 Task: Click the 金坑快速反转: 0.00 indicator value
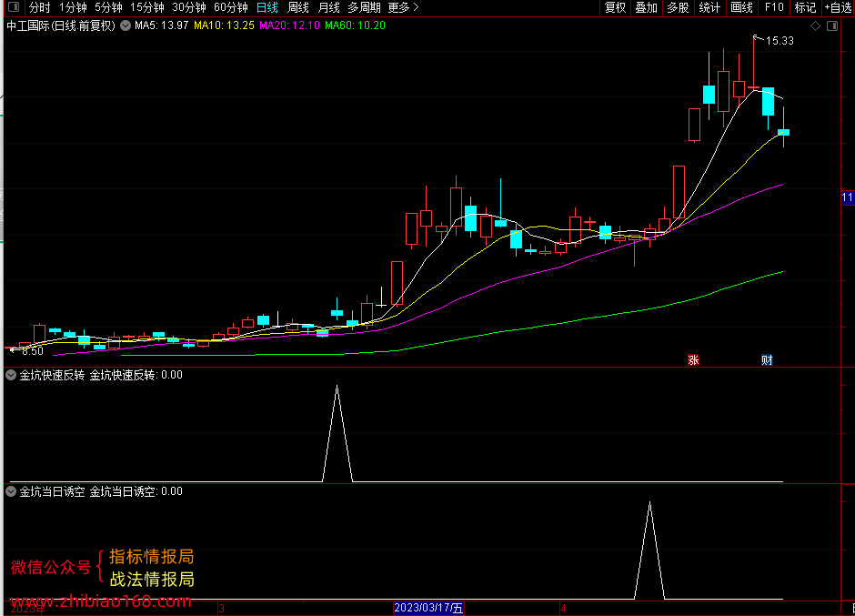pyautogui.click(x=136, y=375)
